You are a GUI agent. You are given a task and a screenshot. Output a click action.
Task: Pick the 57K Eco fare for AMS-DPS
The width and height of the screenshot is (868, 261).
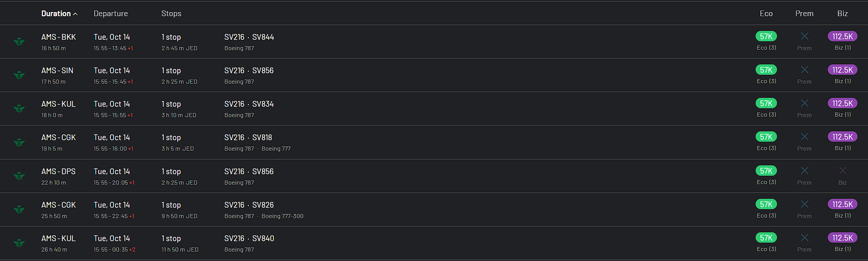click(766, 171)
